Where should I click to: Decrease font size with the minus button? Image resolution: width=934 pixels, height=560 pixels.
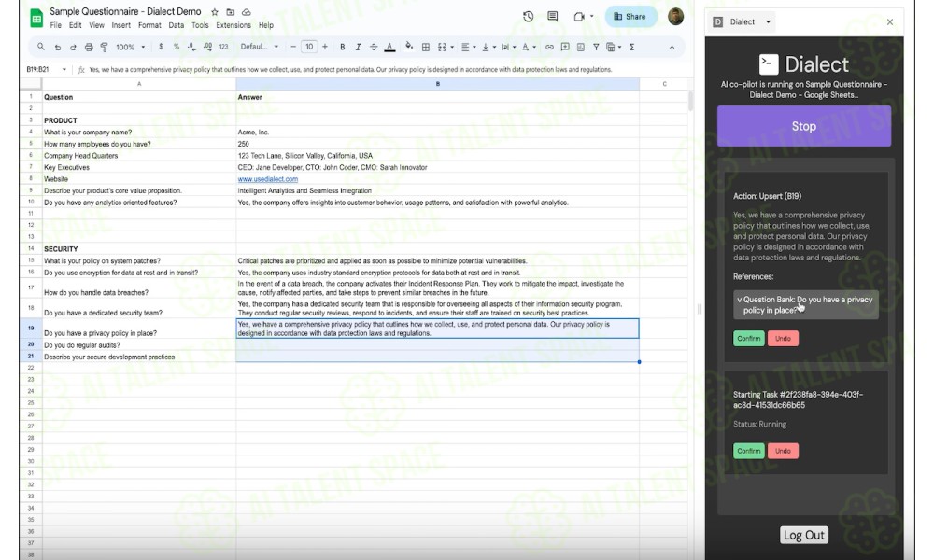(293, 47)
